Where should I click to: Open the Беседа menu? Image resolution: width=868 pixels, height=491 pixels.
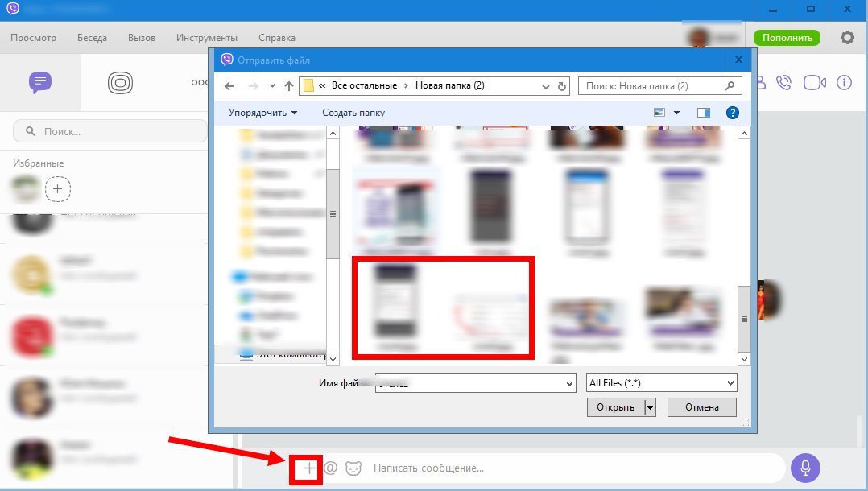pyautogui.click(x=92, y=38)
